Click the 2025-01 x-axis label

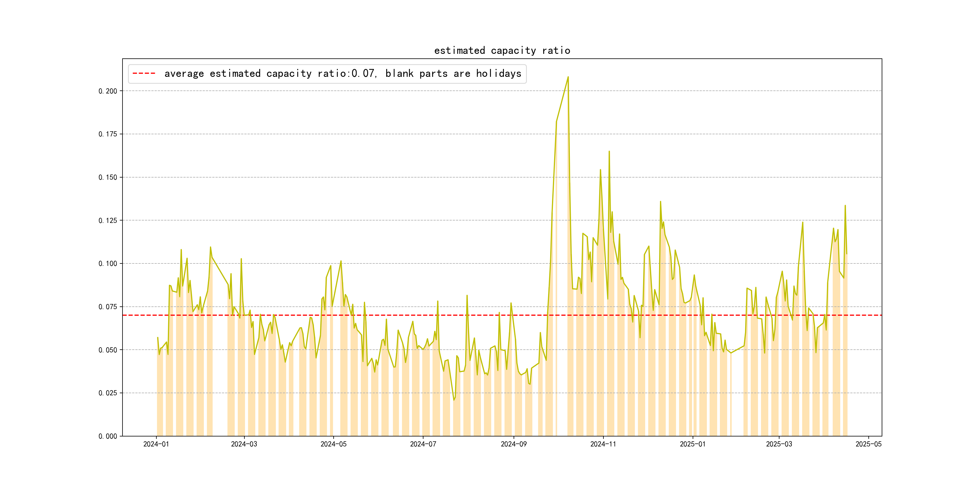692,444
